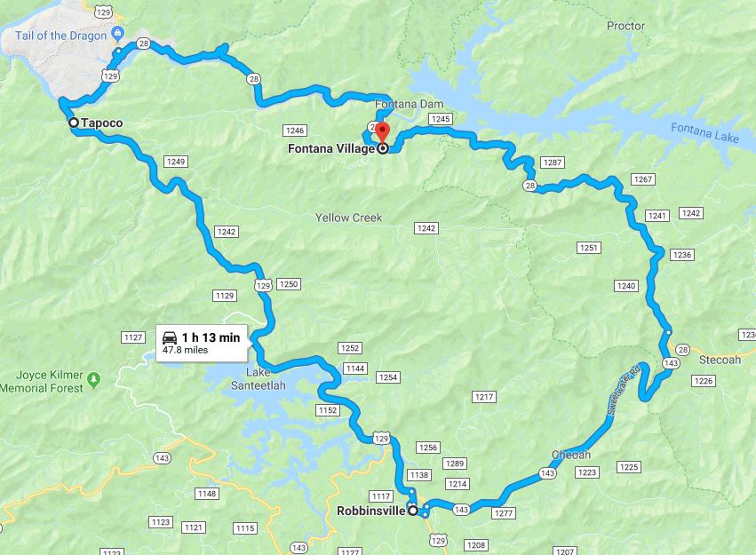Click the 1249 road marker box

coord(176,162)
